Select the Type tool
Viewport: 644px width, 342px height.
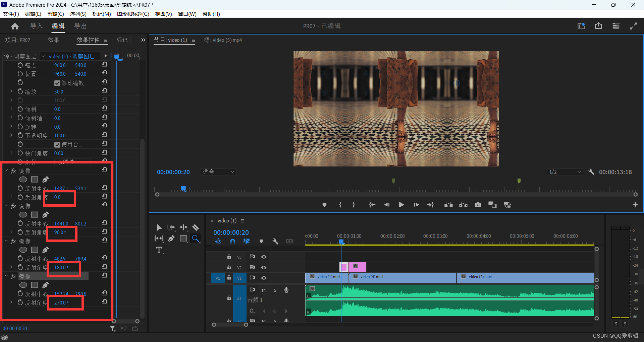159,250
